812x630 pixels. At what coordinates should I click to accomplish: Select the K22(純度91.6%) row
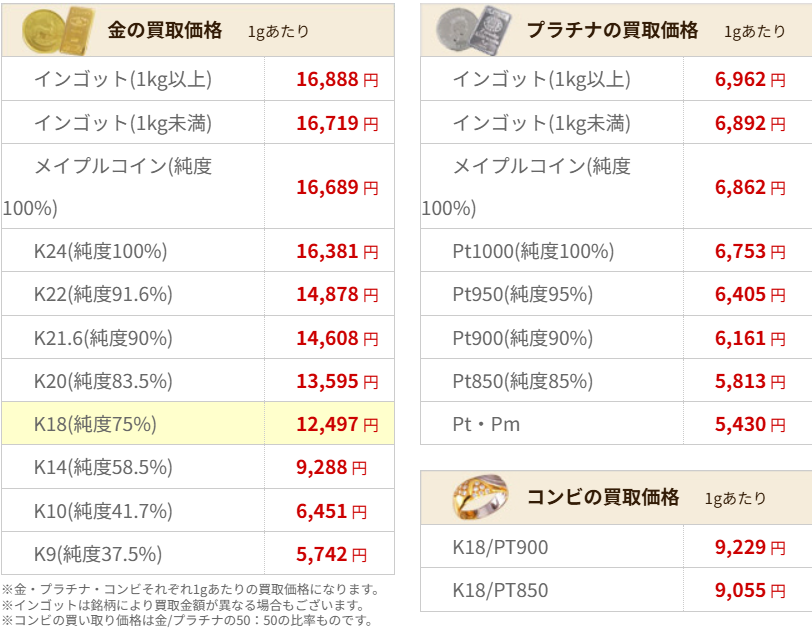point(198,294)
